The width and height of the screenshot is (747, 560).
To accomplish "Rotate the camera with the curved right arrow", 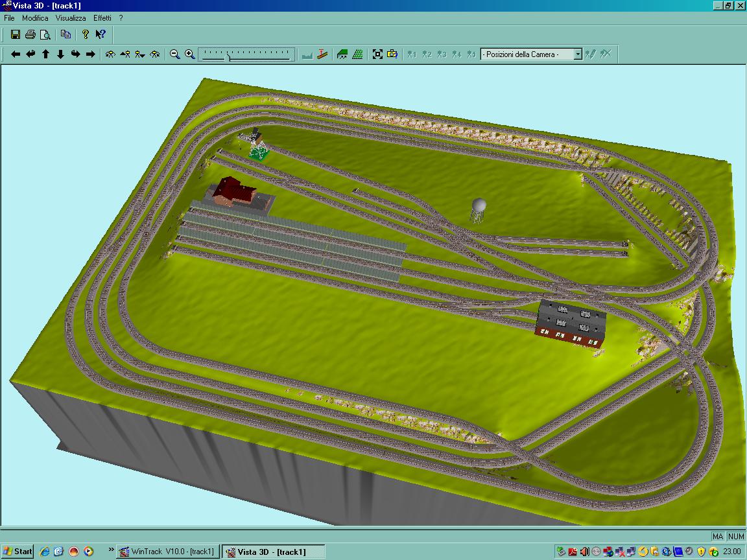I will point(75,54).
